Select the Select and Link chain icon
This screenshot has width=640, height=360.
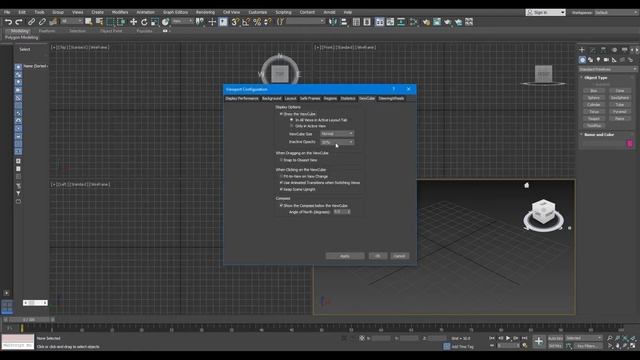point(31,22)
